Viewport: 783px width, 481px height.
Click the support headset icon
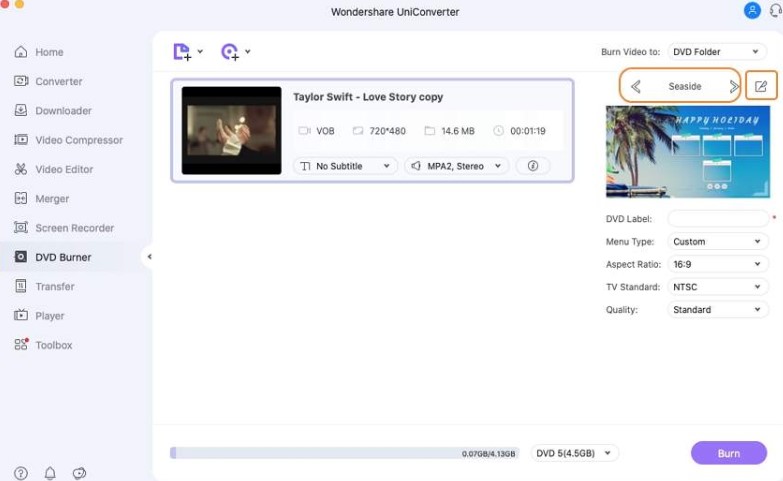(x=776, y=10)
